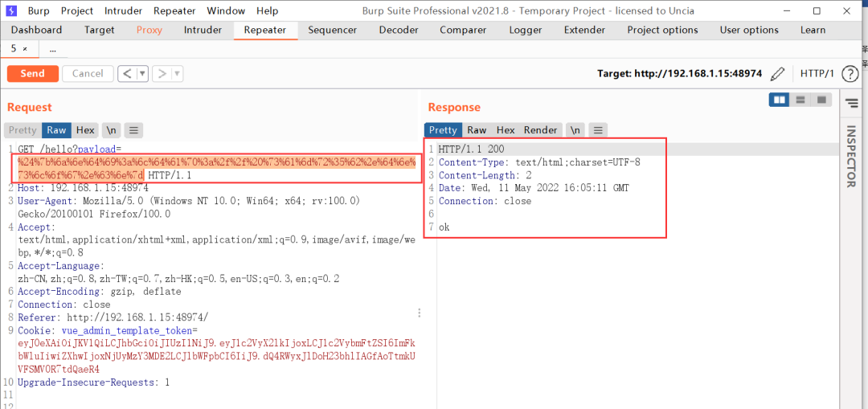This screenshot has height=409, width=868.
Task: Open Inspector panel hamburger icon
Action: point(851,102)
